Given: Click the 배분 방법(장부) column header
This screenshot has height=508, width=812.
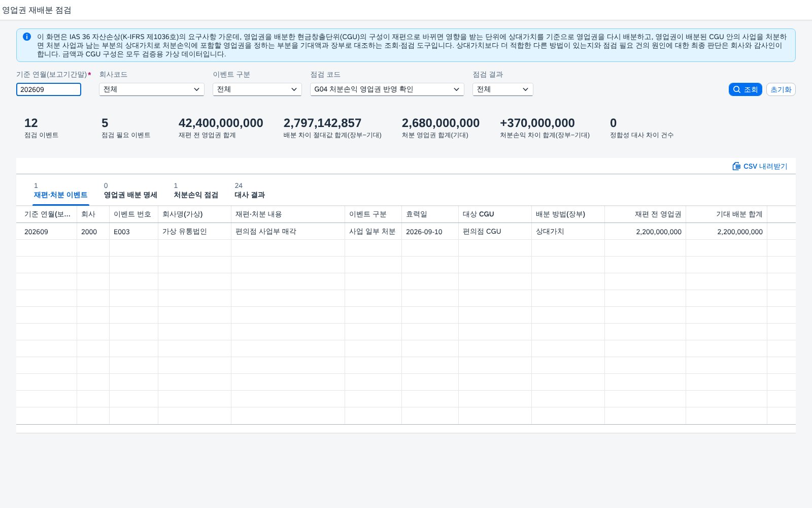Looking at the screenshot, I should tap(568, 214).
